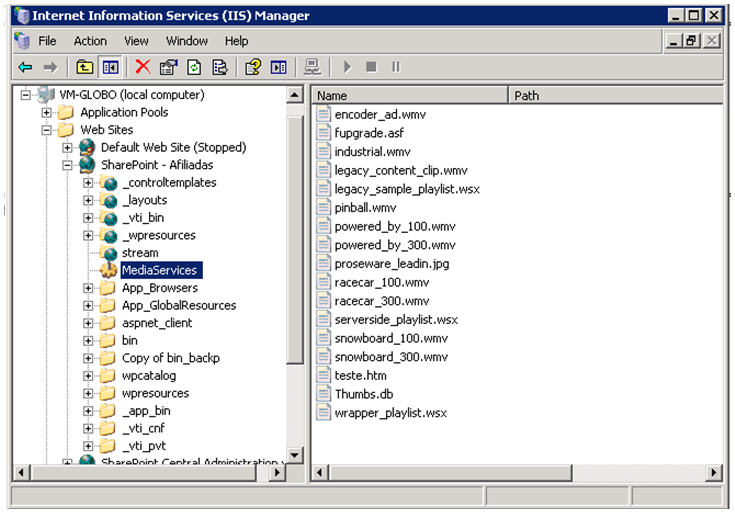Screen dimensions: 735x513
Task: Click file list horizontal scroll right arrow
Action: [714, 472]
